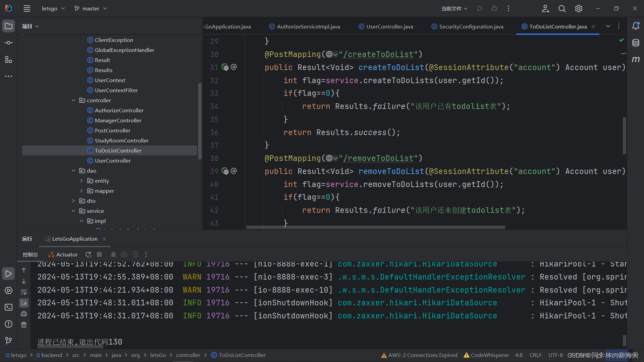Collapse the dao folder
The width and height of the screenshot is (644, 362).
tap(73, 171)
